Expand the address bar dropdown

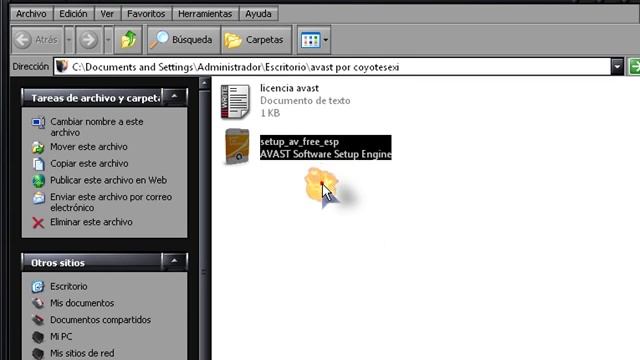[617, 67]
